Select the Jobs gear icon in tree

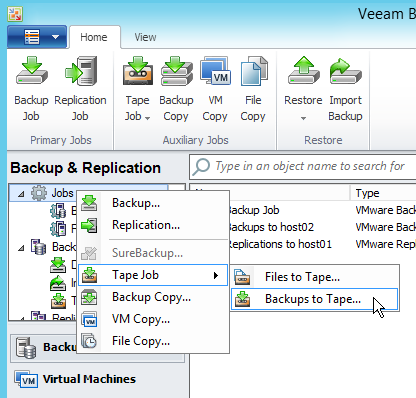[39, 193]
